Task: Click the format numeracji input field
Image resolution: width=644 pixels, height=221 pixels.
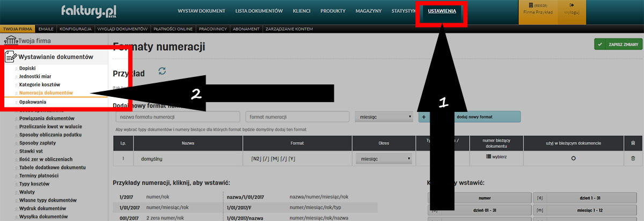Action: (x=297, y=116)
